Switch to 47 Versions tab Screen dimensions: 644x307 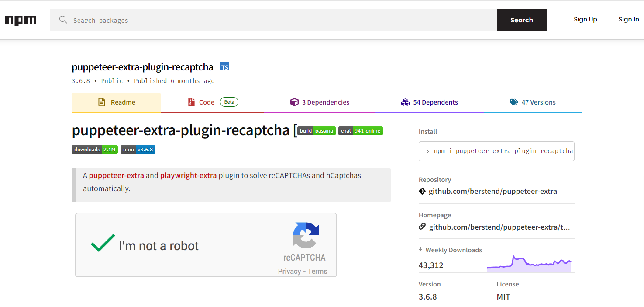533,102
